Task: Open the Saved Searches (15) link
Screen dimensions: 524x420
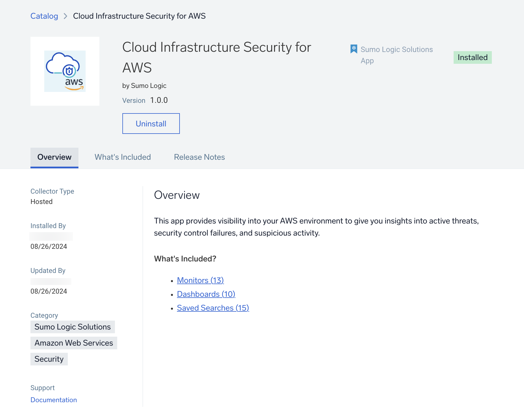Action: point(213,308)
